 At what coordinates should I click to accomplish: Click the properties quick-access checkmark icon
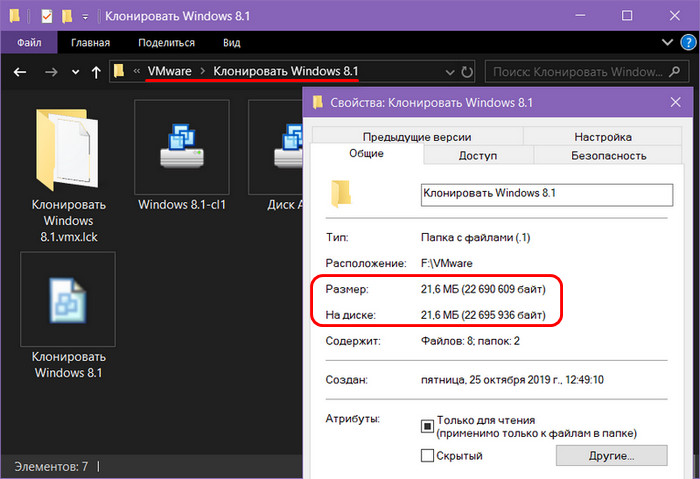click(46, 17)
